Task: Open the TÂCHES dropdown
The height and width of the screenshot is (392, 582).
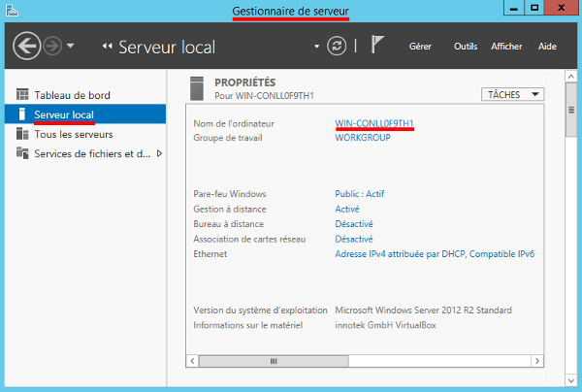Action: [512, 94]
